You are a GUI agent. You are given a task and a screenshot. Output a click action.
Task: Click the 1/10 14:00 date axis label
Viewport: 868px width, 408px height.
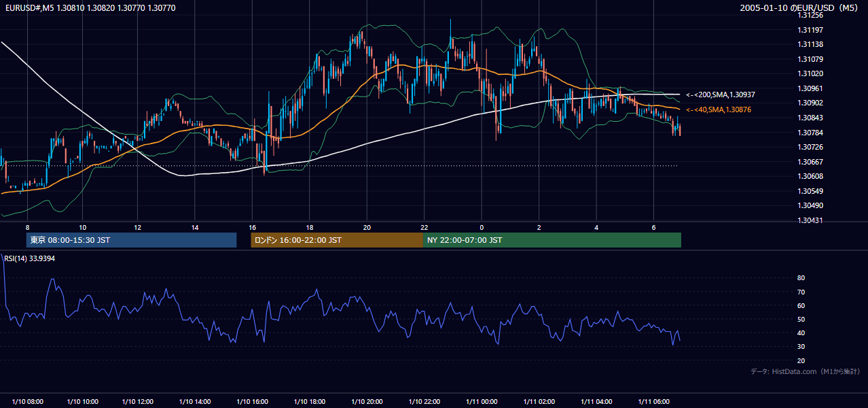(x=196, y=401)
